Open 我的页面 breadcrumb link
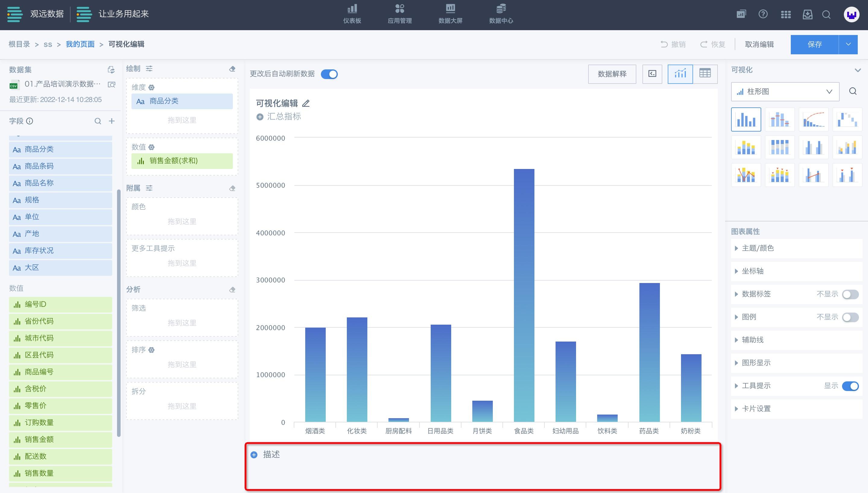Viewport: 868px width, 493px height. point(80,44)
